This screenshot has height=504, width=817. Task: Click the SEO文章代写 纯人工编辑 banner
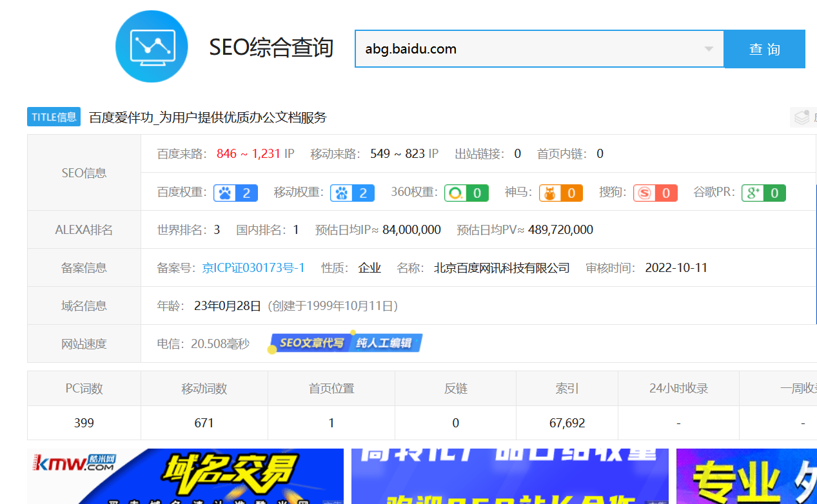[x=346, y=343]
